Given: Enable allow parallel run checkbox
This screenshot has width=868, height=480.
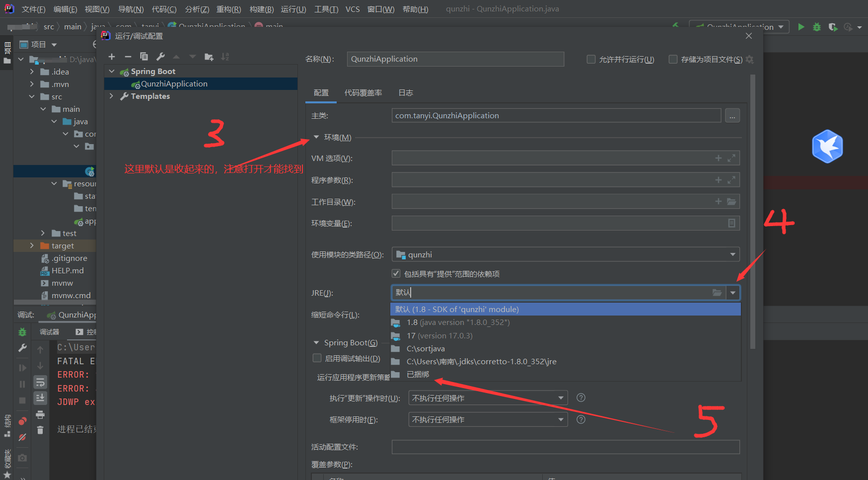Looking at the screenshot, I should [x=591, y=59].
